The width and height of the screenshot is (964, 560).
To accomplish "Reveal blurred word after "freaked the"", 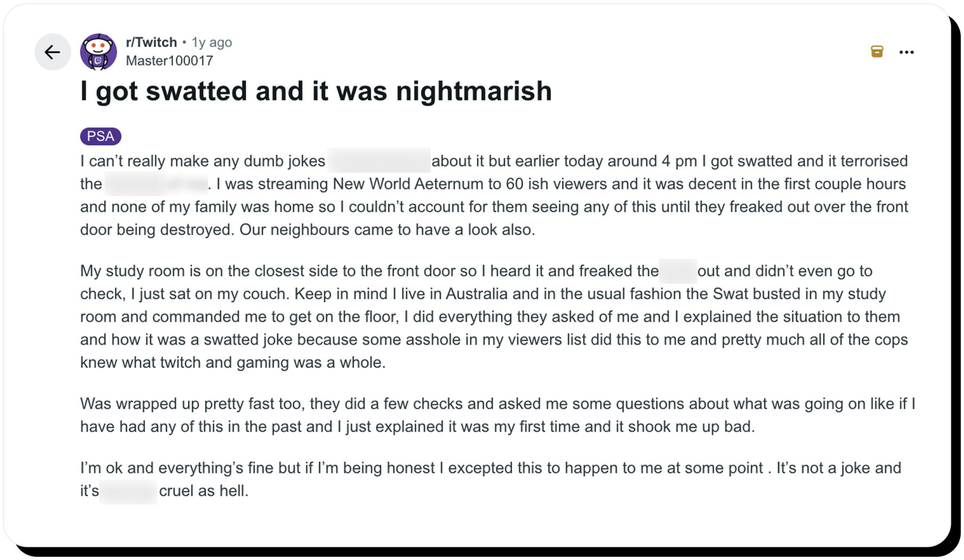I will click(x=677, y=271).
